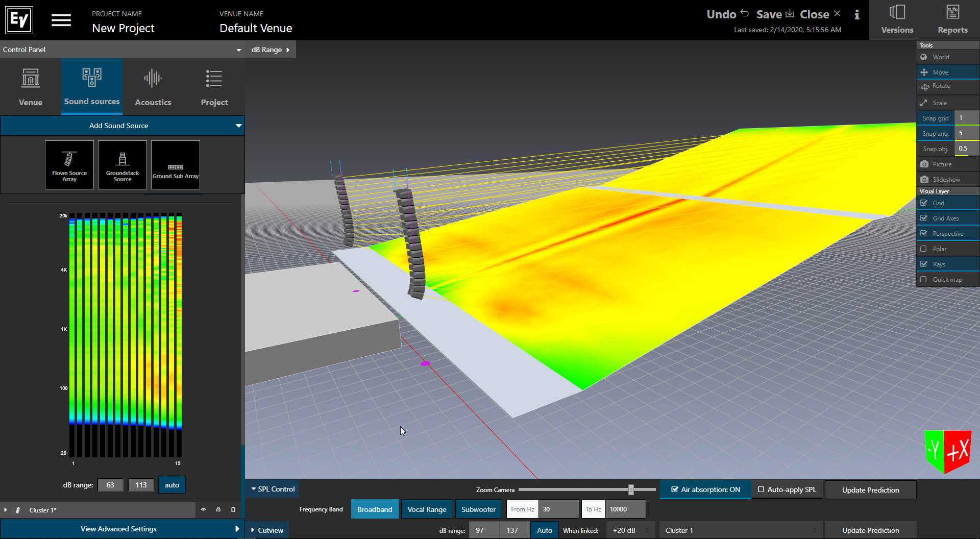The height and width of the screenshot is (539, 980).
Task: Switch to the Venue tab
Action: [31, 87]
